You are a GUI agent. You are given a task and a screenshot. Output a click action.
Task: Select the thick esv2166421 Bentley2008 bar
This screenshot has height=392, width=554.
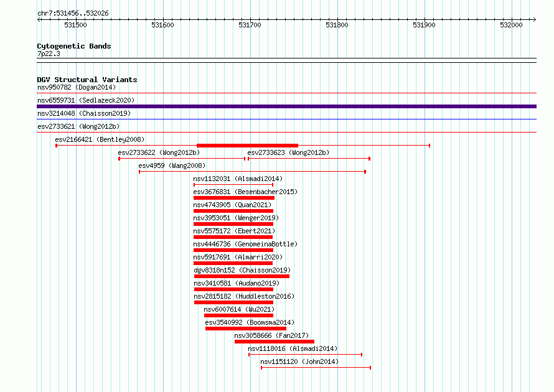click(x=247, y=146)
